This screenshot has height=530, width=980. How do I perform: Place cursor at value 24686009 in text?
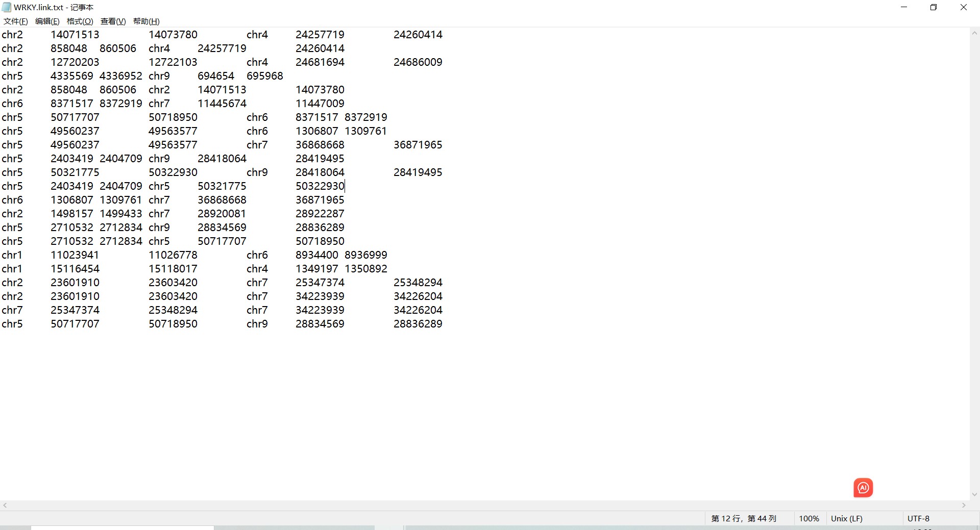pyautogui.click(x=418, y=62)
